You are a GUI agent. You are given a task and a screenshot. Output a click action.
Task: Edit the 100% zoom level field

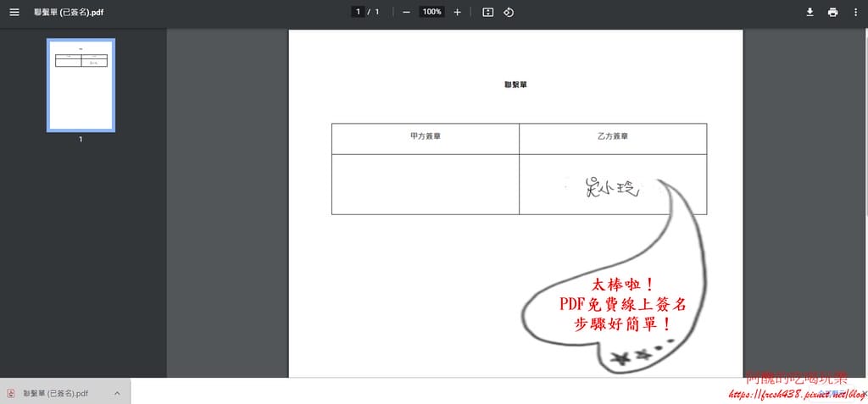(x=431, y=12)
